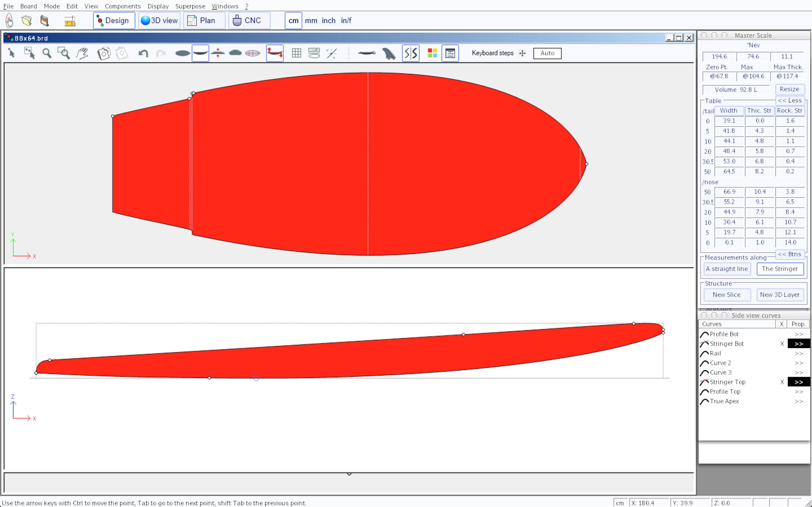Switch to 3D view mode
812x507 pixels.
point(159,21)
